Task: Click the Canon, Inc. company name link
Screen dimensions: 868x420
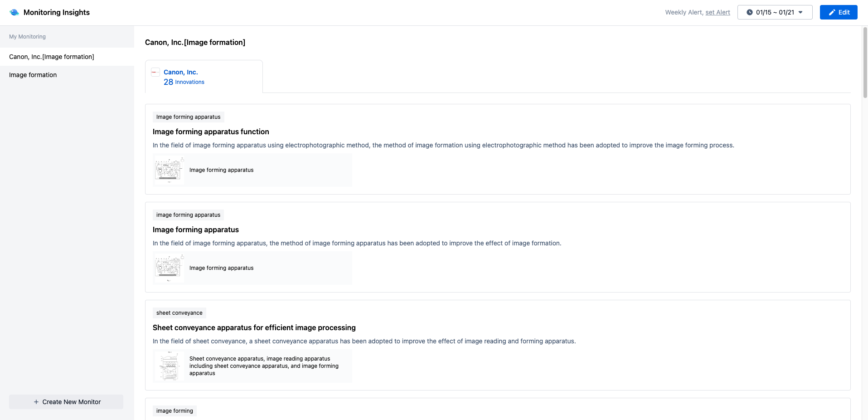Action: pyautogui.click(x=180, y=72)
